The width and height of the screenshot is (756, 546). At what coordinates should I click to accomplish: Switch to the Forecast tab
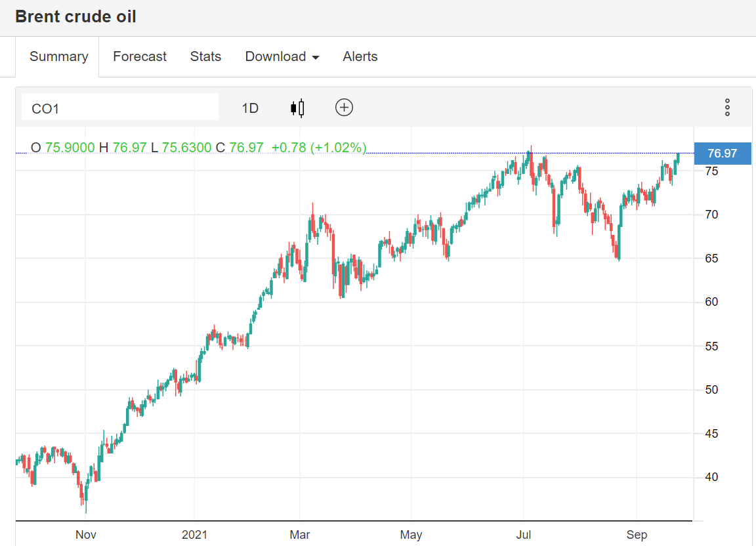pyautogui.click(x=140, y=56)
